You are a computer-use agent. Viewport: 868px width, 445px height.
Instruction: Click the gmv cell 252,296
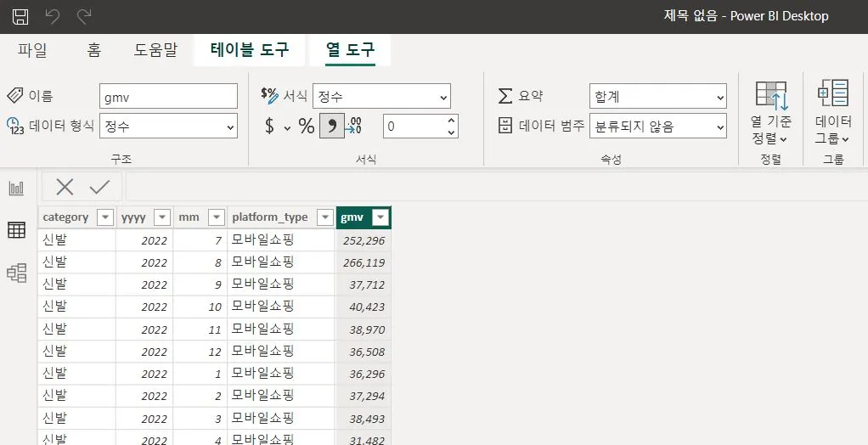[x=364, y=240]
